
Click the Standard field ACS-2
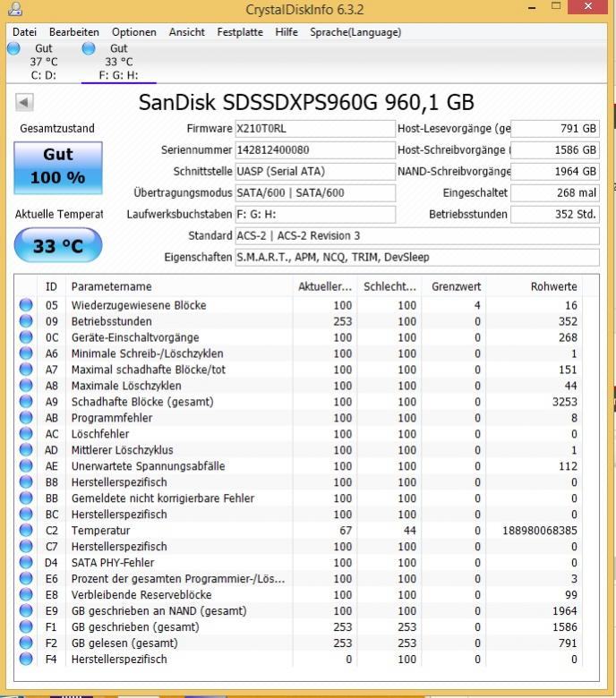417,235
